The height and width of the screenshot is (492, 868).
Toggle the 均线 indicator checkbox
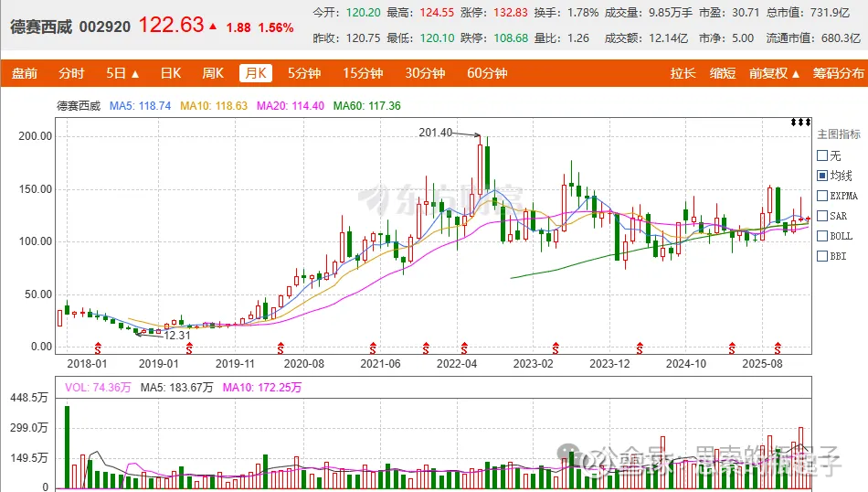pyautogui.click(x=822, y=176)
